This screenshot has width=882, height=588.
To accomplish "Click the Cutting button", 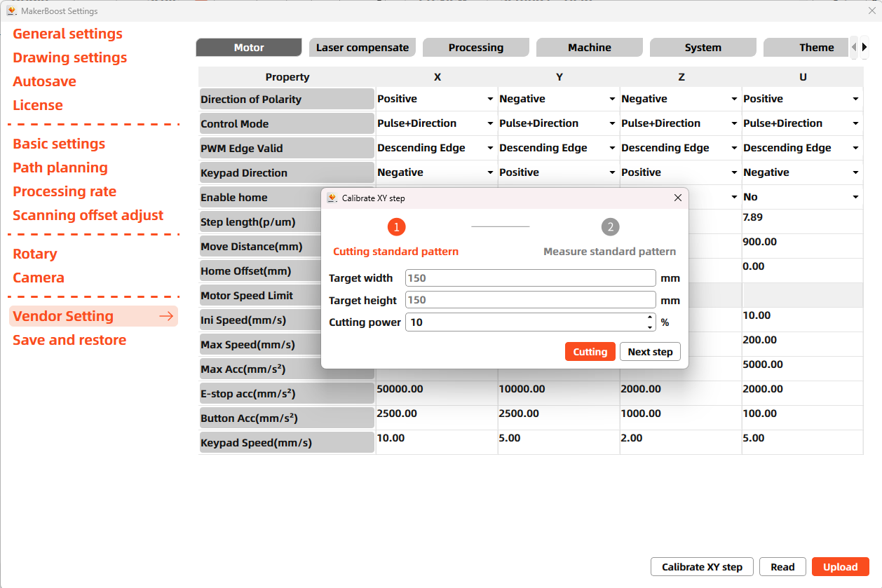I will pyautogui.click(x=590, y=351).
